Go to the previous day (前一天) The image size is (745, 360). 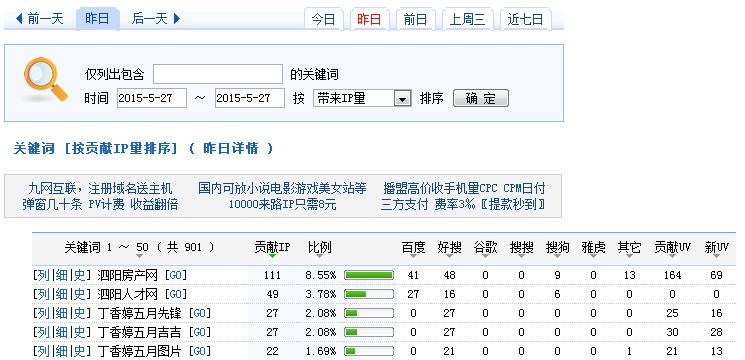point(39,19)
